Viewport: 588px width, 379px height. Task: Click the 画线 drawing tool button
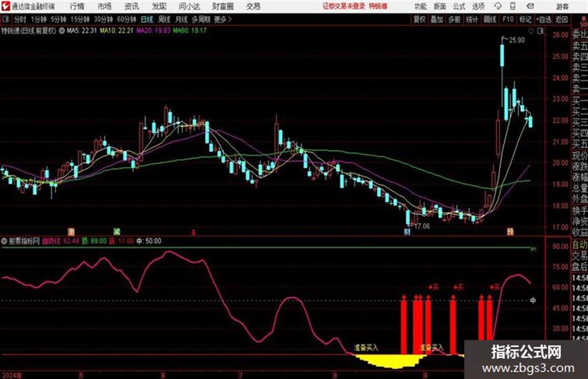tap(490, 19)
